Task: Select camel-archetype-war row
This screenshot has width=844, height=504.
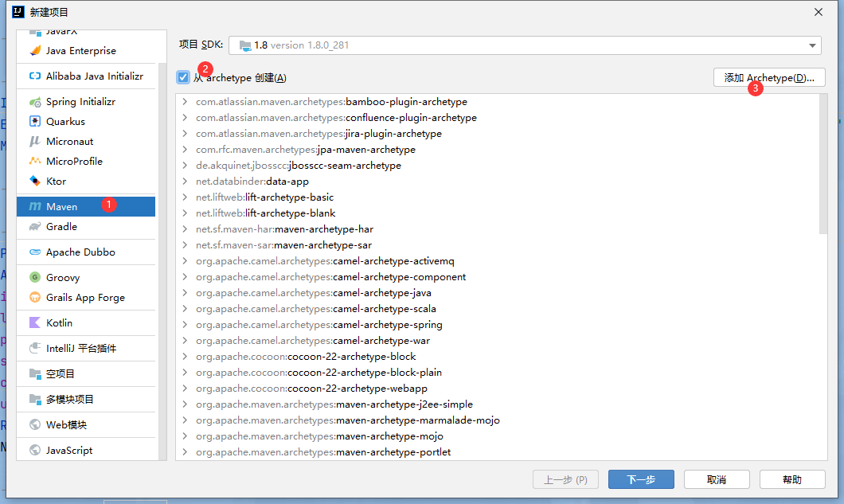Action: [497, 340]
